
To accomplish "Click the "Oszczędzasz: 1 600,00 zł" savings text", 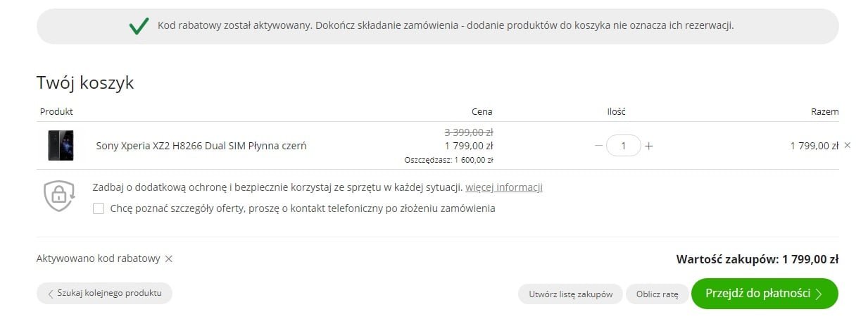I will pyautogui.click(x=448, y=160).
